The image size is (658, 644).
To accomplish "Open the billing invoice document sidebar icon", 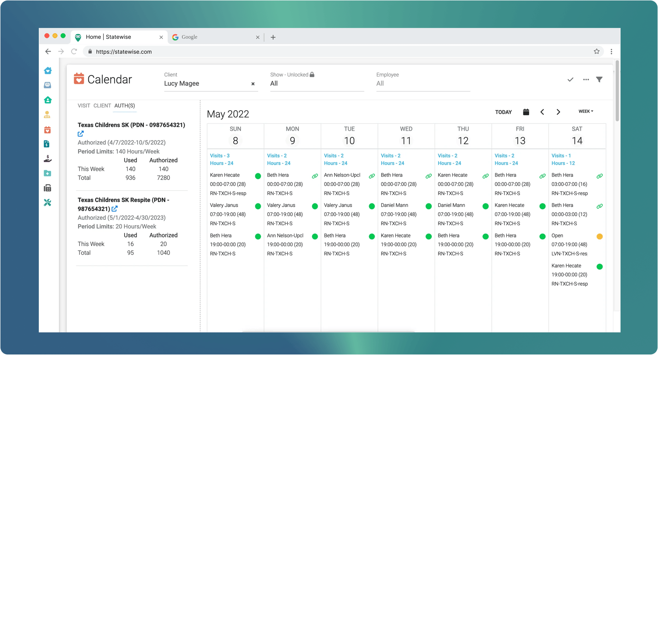I will (x=47, y=144).
